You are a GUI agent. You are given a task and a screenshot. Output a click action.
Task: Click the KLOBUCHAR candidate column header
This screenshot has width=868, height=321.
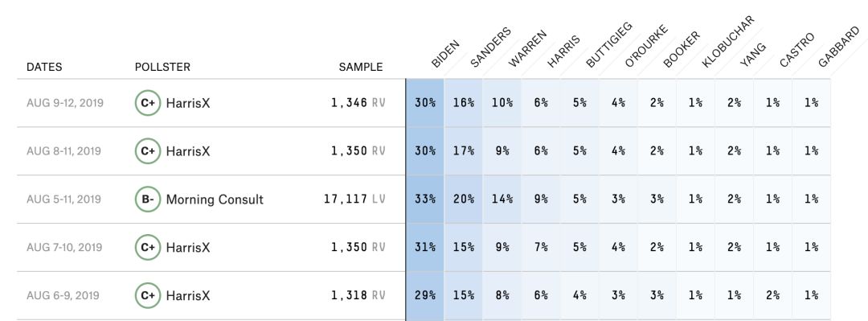click(x=728, y=42)
